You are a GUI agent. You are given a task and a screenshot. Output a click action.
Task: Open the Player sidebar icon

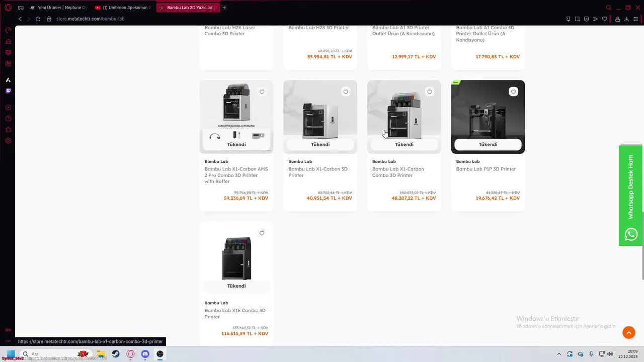[8, 108]
